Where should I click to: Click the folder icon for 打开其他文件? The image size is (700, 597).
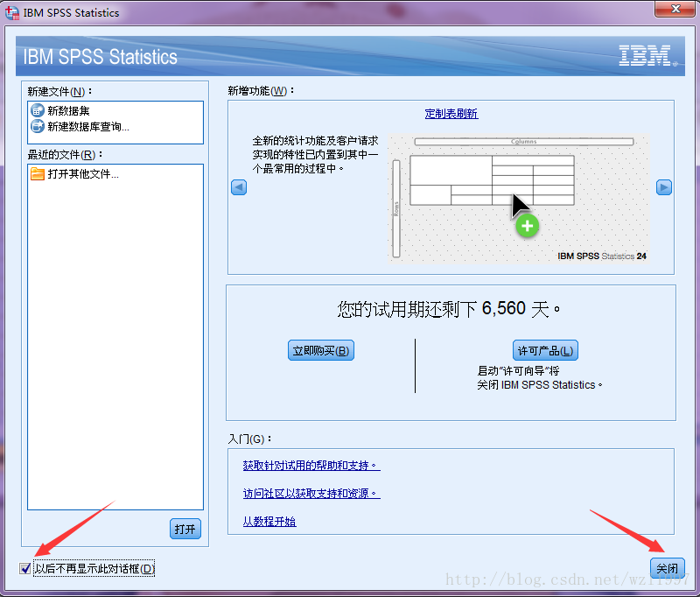(38, 173)
